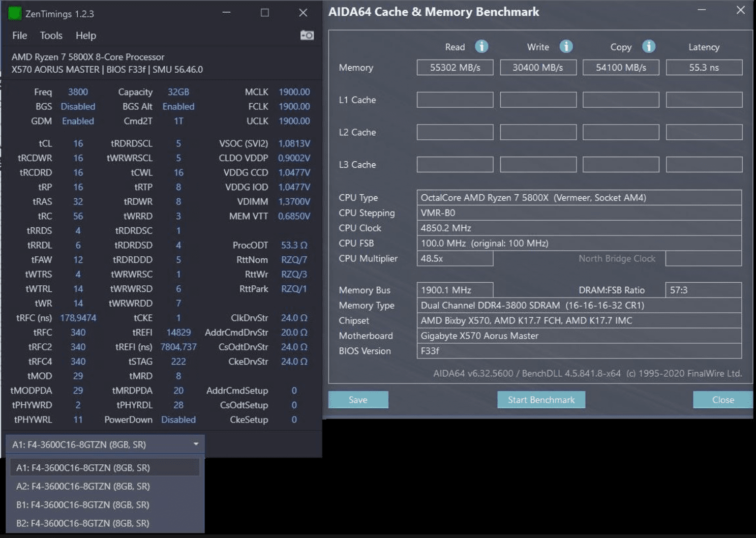756x538 pixels.
Task: Click the Capacity value 32GB
Action: click(x=178, y=92)
